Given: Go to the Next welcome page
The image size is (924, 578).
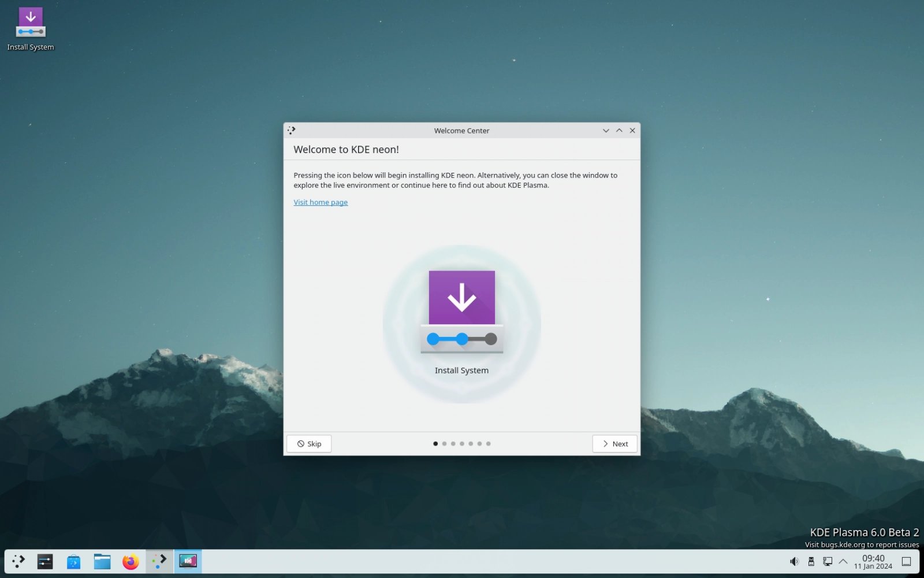Looking at the screenshot, I should [614, 444].
